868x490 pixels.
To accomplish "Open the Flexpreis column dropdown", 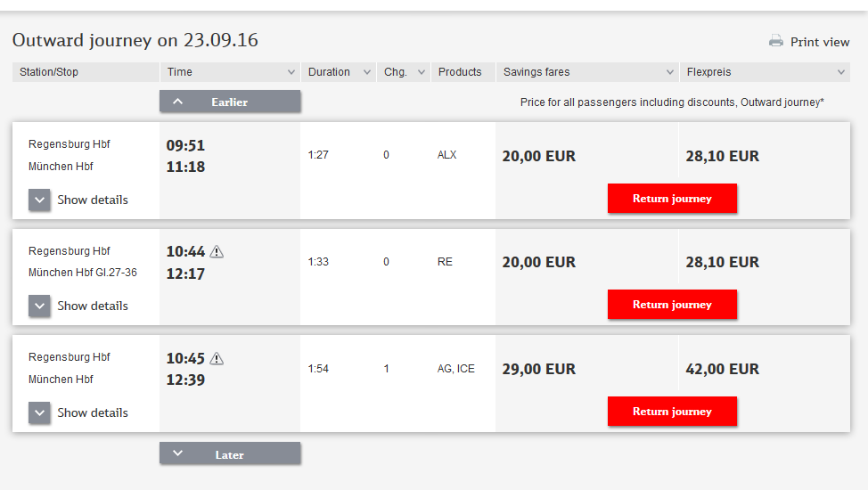I will point(841,72).
